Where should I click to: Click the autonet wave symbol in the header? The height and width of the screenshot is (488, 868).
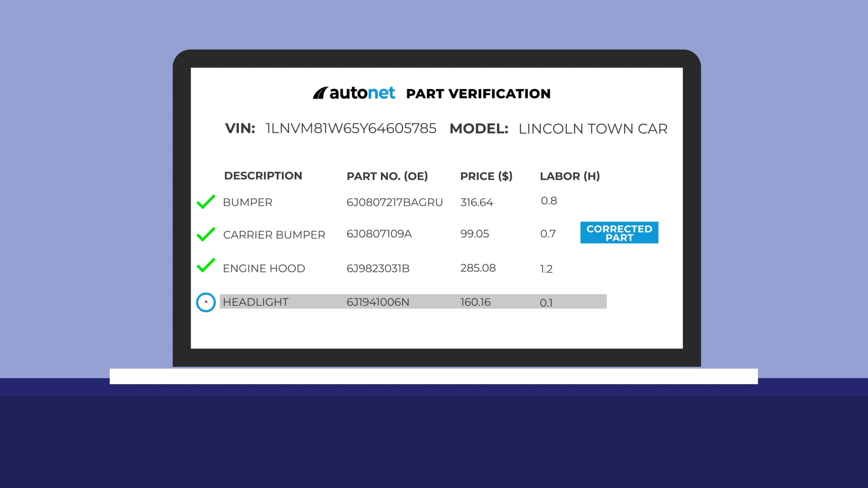coord(321,93)
